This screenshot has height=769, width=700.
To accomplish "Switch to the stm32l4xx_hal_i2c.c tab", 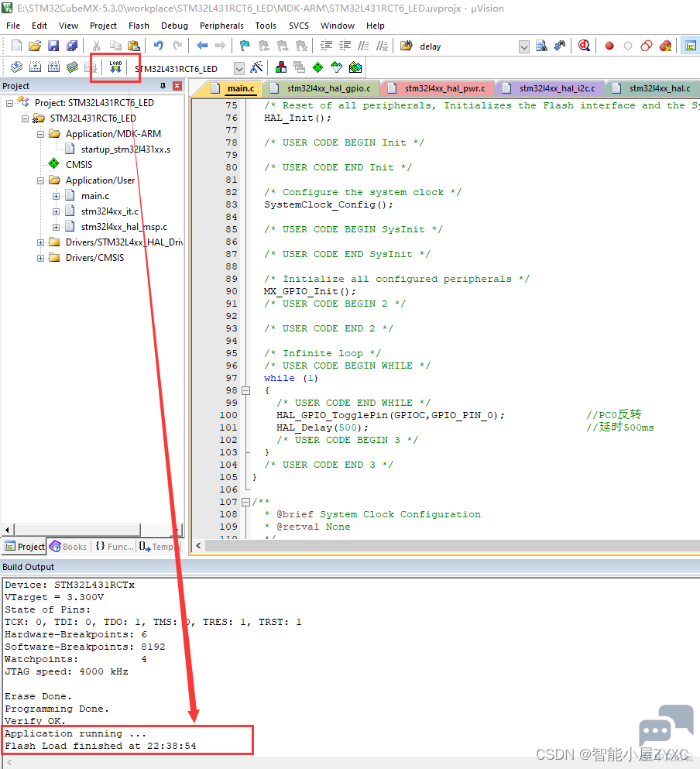I will pos(551,88).
